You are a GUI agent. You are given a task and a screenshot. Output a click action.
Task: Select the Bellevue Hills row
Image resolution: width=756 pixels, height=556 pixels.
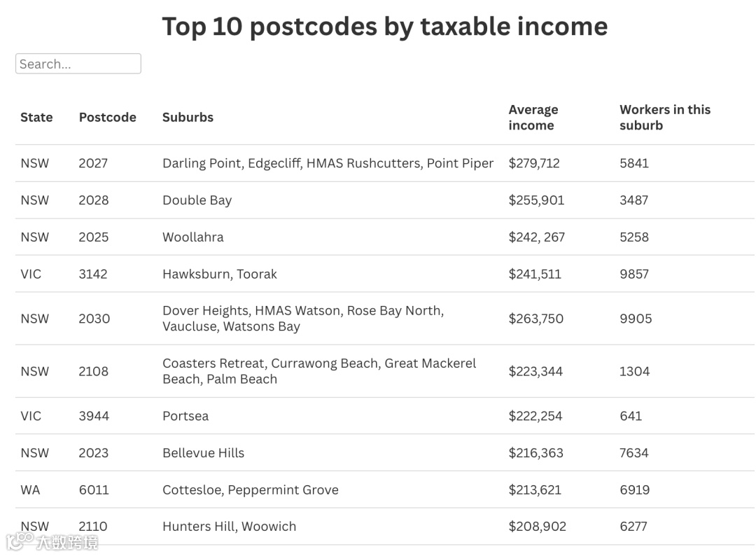385,453
